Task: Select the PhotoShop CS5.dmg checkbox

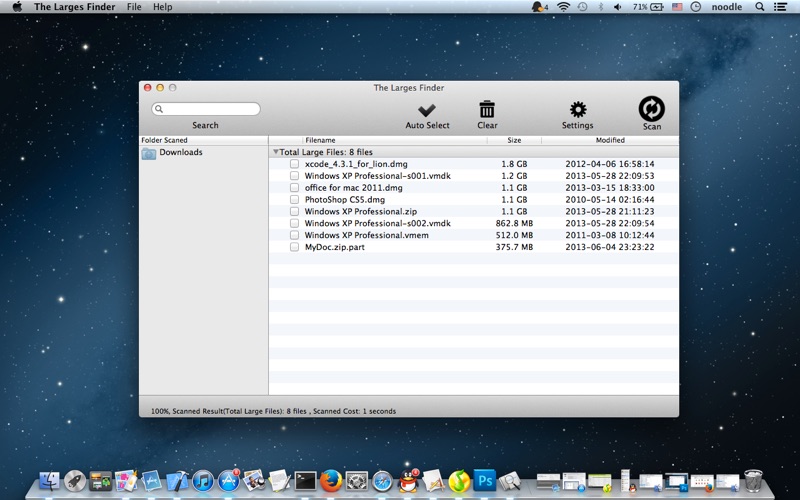Action: point(294,199)
